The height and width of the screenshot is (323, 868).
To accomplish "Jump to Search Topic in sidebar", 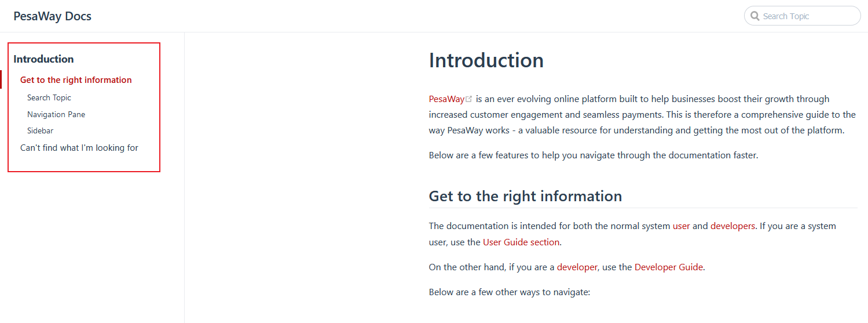I will (x=49, y=98).
